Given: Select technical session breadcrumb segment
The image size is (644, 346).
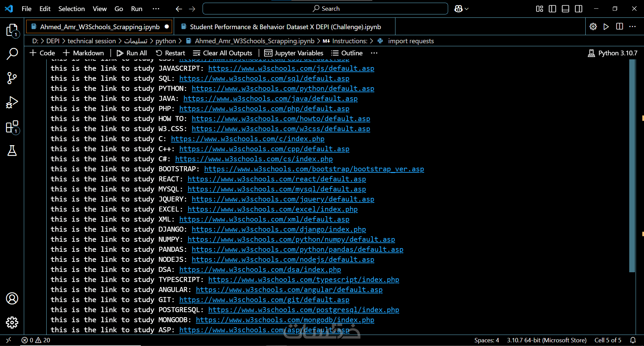Looking at the screenshot, I should point(92,41).
